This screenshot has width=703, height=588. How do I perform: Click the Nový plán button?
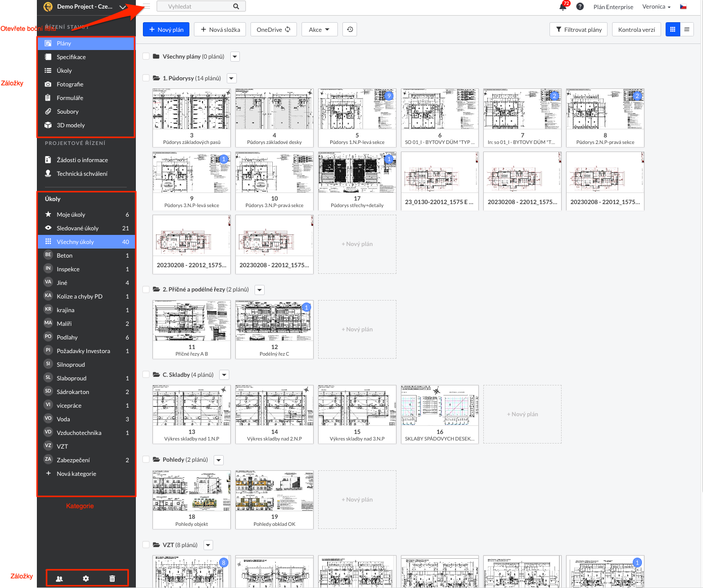pyautogui.click(x=166, y=29)
